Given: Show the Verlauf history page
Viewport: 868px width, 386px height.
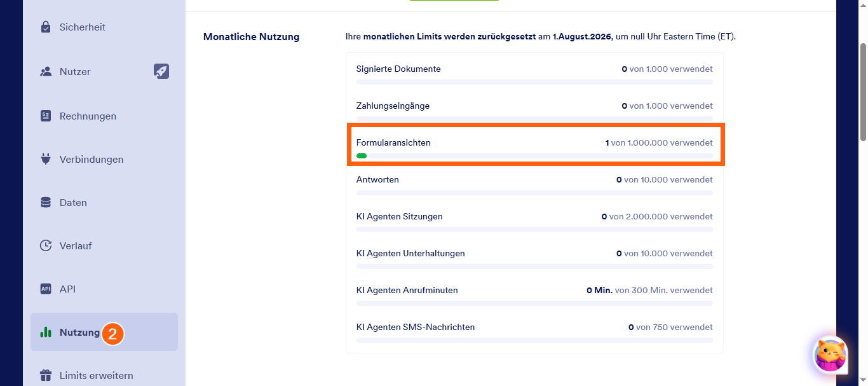Looking at the screenshot, I should (x=104, y=246).
